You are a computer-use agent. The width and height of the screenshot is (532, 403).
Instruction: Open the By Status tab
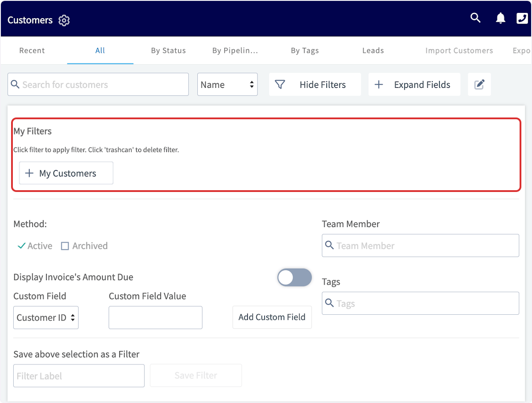[168, 51]
